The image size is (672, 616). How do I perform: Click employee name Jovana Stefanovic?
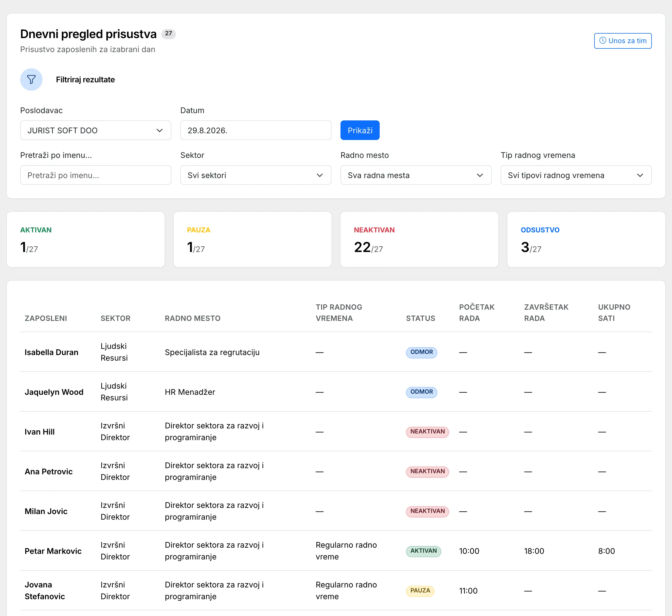(45, 591)
